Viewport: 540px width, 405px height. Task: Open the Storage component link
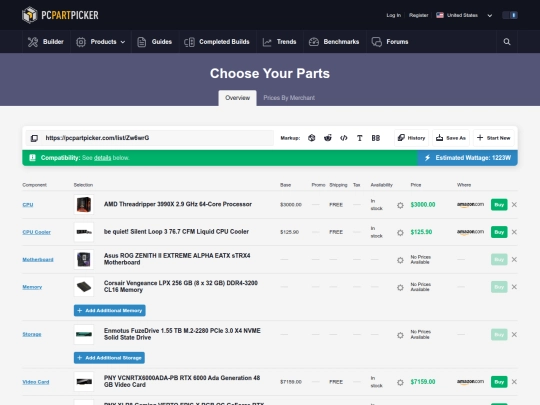32,334
